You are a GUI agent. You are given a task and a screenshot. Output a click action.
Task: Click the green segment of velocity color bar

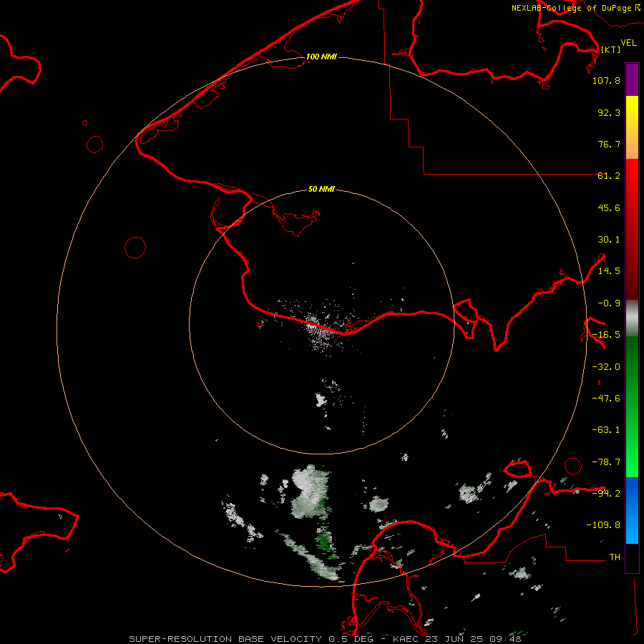[632, 406]
